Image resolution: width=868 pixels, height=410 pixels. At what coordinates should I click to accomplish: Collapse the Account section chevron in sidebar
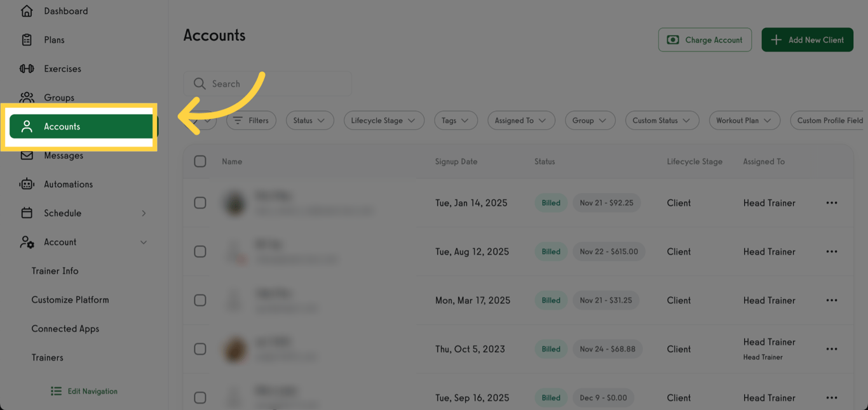tap(144, 242)
